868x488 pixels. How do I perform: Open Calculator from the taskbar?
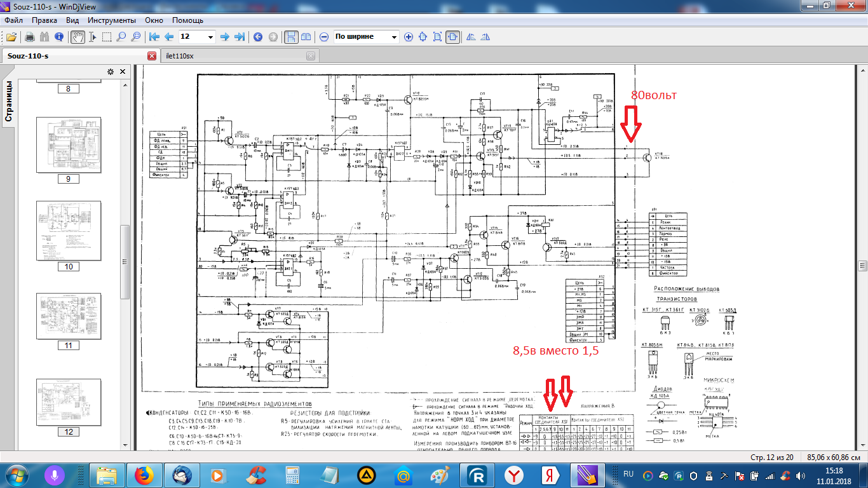(293, 475)
